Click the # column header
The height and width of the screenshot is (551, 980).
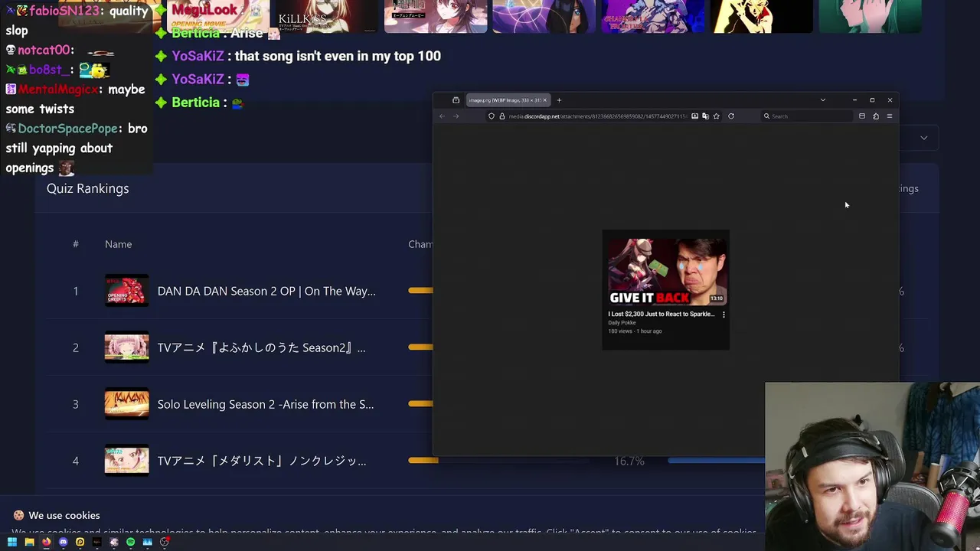(76, 244)
